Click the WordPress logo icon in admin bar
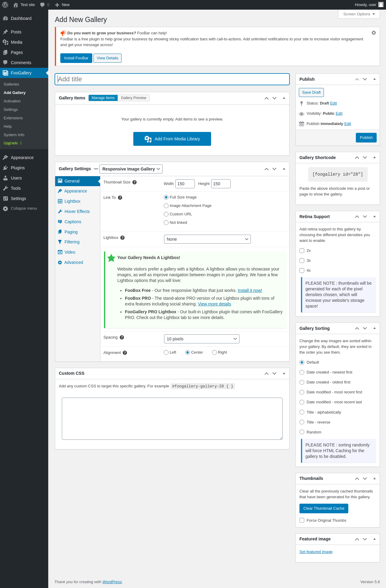The width and height of the screenshot is (386, 588). coord(5,5)
